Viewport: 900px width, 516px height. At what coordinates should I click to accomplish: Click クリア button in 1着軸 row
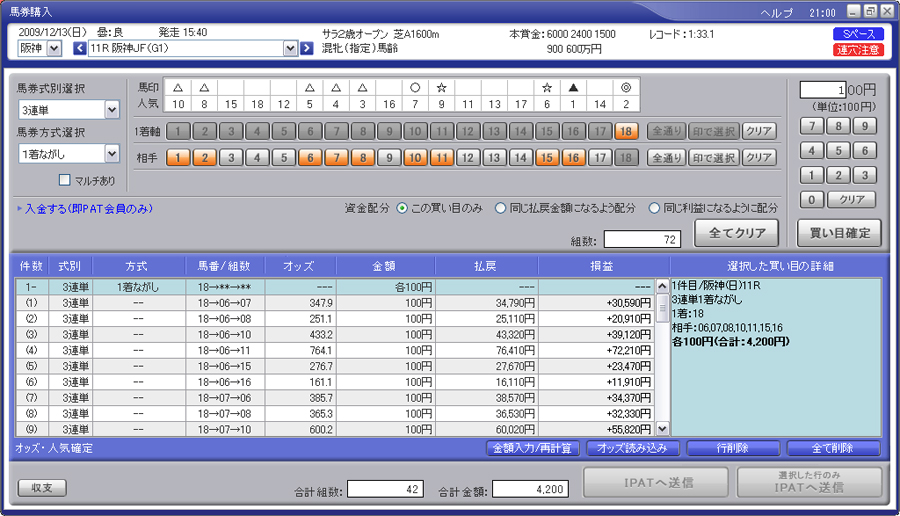[x=759, y=131]
